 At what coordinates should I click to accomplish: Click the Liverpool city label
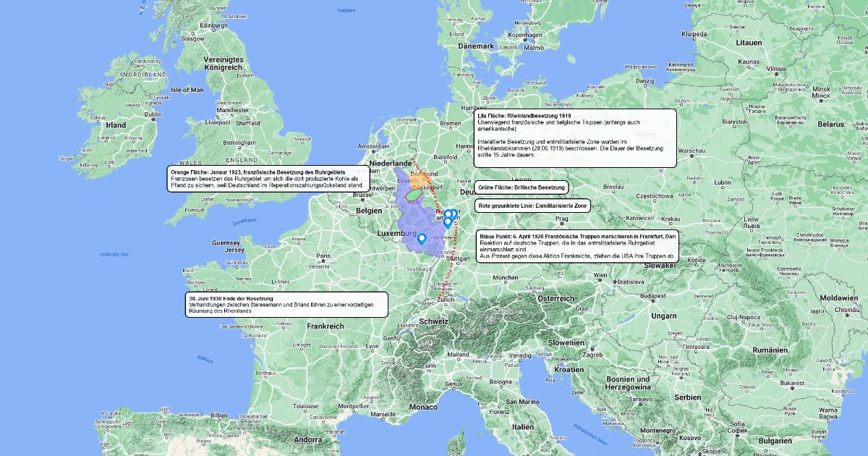218,123
